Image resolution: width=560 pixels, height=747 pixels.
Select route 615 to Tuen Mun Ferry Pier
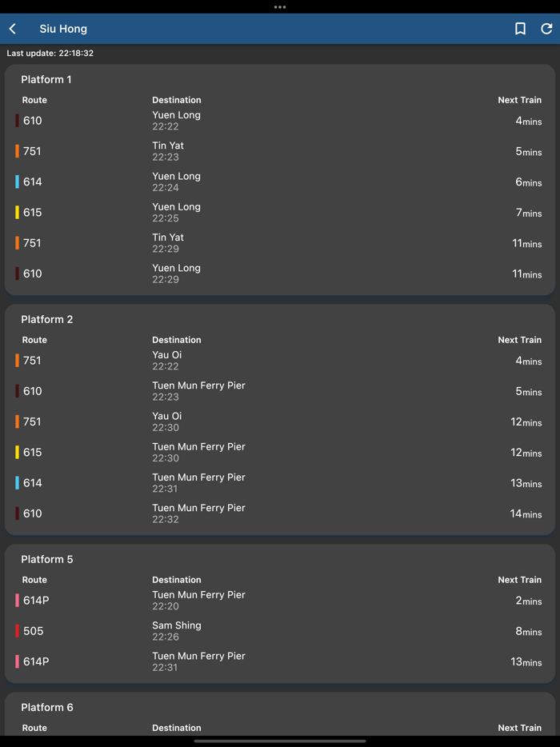pyautogui.click(x=279, y=453)
